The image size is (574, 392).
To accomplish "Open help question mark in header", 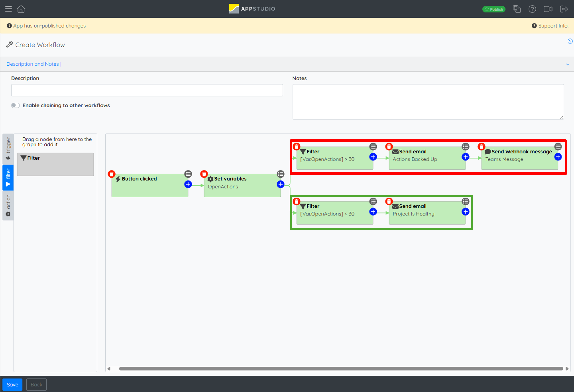I will [x=532, y=9].
